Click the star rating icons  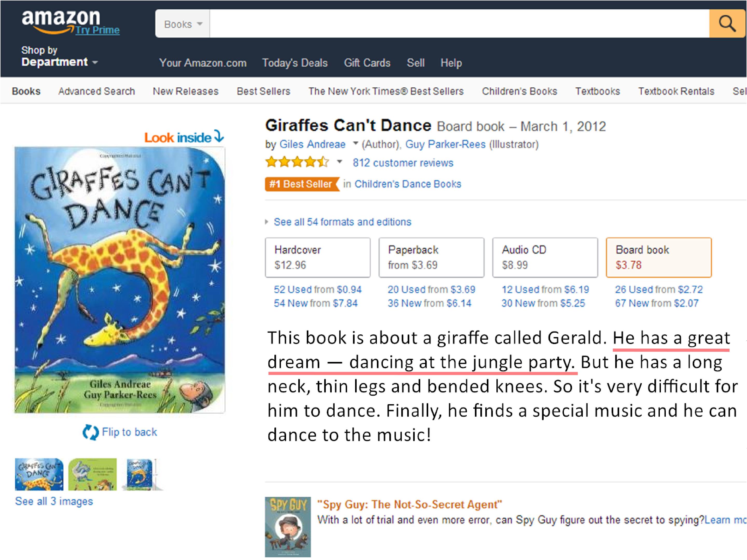tap(297, 162)
